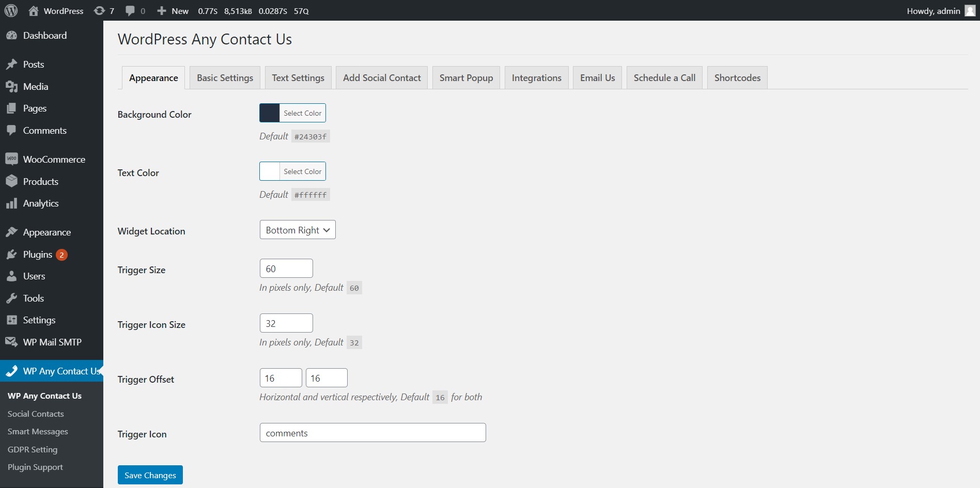This screenshot has width=980, height=488.
Task: Open the WP Any Contact Us submenu link
Action: [44, 396]
